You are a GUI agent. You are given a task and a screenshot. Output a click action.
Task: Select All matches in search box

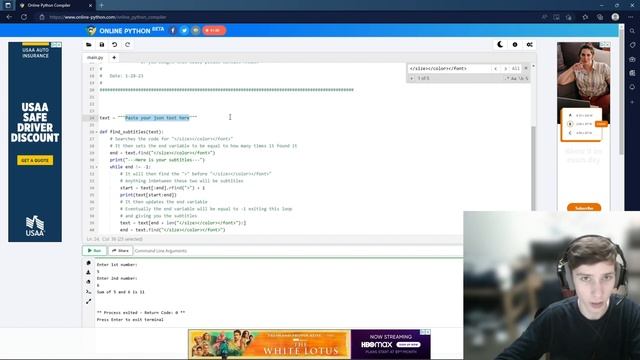point(516,69)
